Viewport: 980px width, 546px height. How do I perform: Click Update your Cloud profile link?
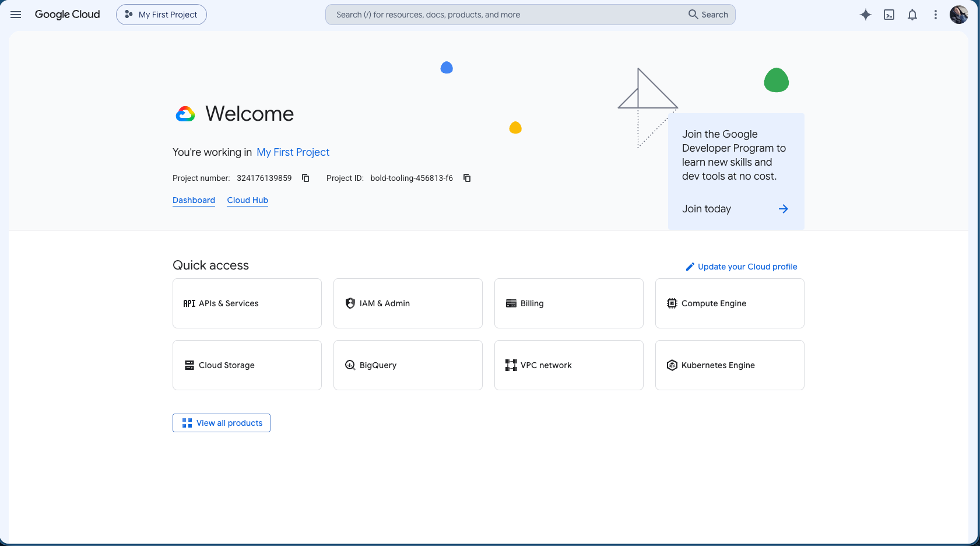(747, 267)
